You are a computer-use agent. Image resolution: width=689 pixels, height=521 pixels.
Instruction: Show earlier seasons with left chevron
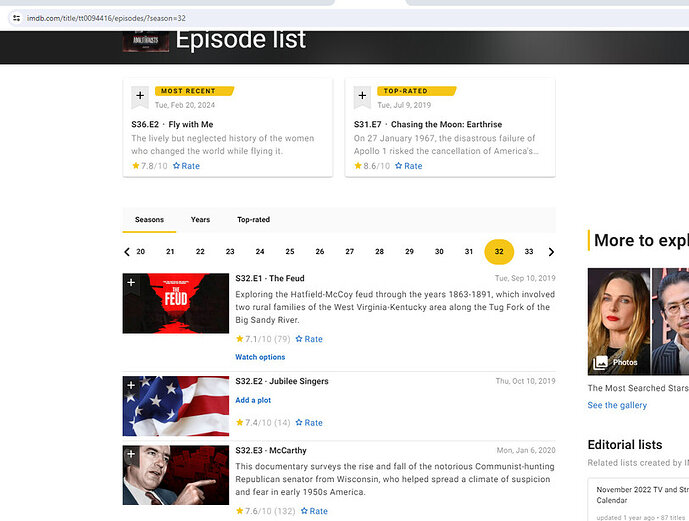(127, 252)
